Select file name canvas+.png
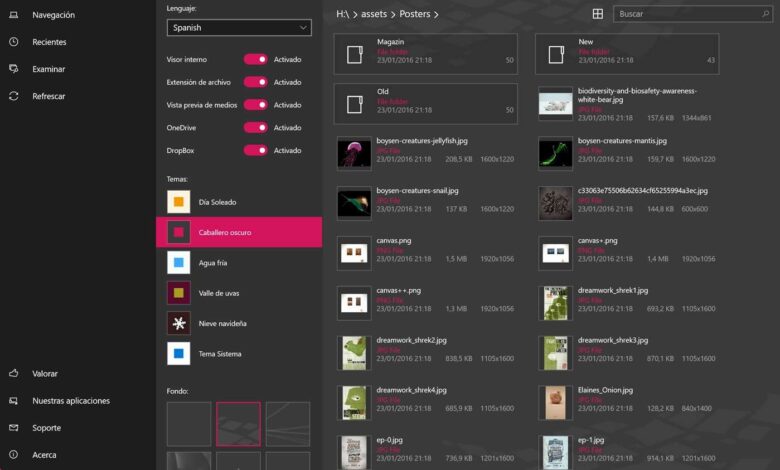780x470 pixels. coord(597,241)
